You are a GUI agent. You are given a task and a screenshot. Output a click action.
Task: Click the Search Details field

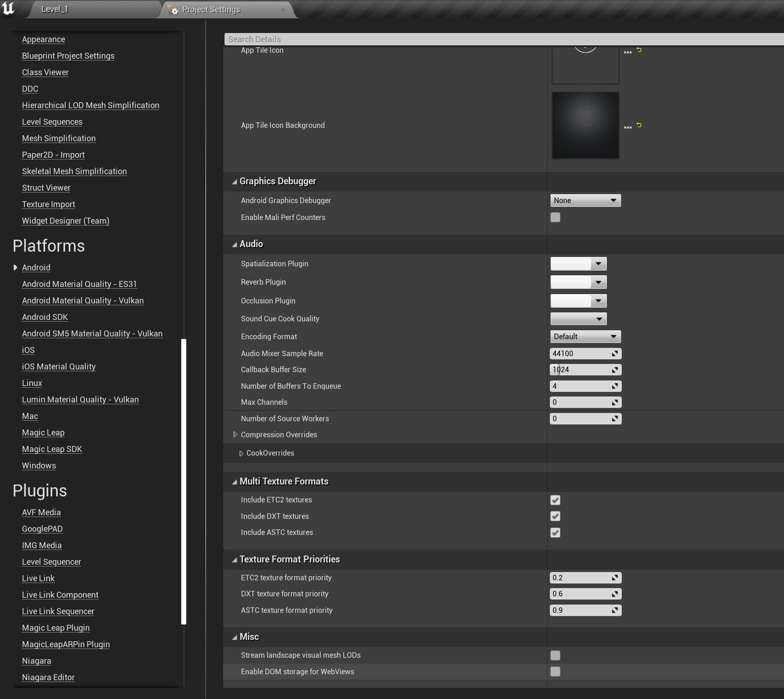(x=504, y=39)
